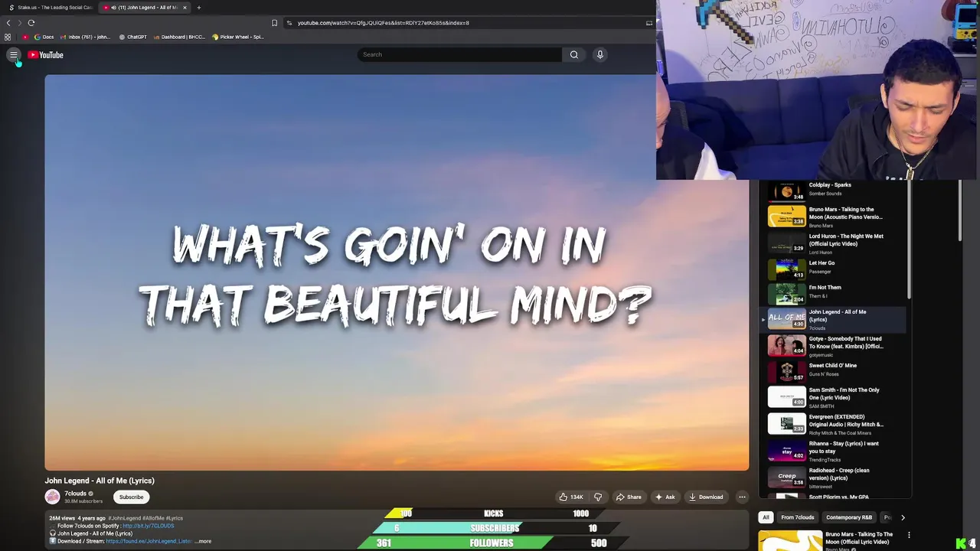Image resolution: width=980 pixels, height=551 pixels.
Task: Open the 7clouds channel name link
Action: point(75,494)
